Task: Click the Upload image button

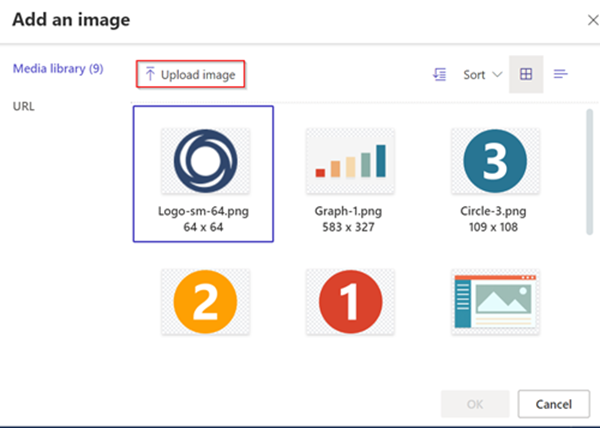Action: (191, 74)
